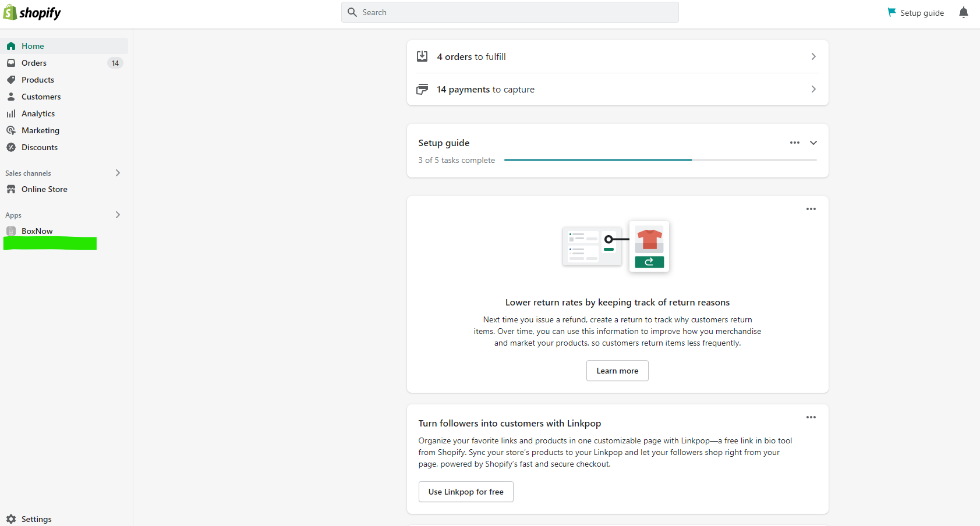Expand Sales channels section arrow
This screenshot has width=980, height=526.
point(118,173)
